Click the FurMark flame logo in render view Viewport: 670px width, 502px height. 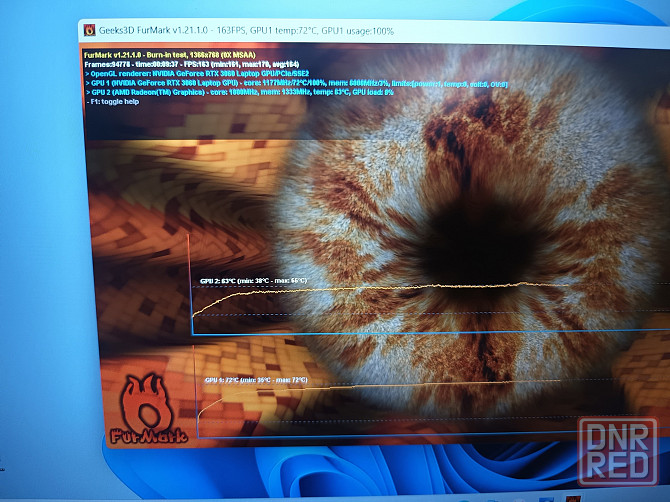coord(148,408)
